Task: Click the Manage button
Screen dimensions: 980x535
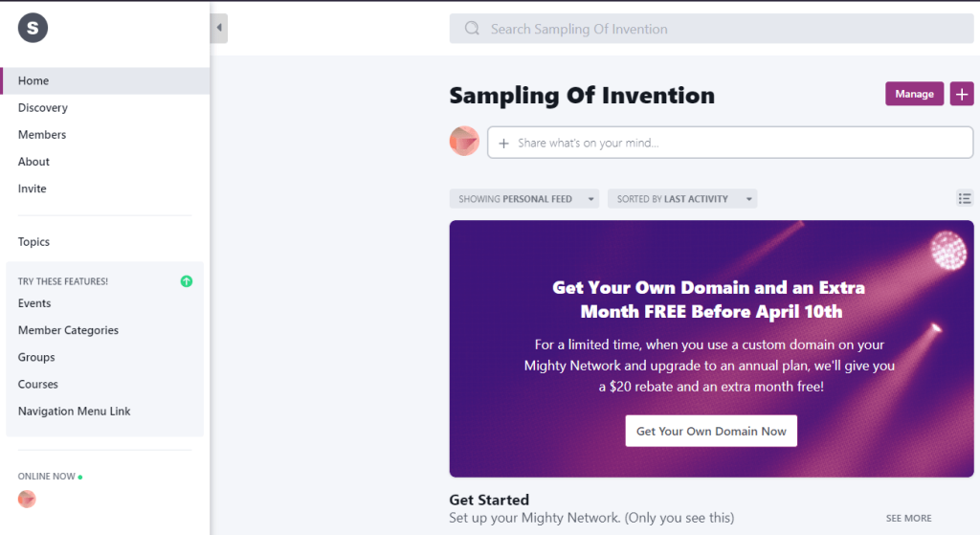Action: pos(914,94)
